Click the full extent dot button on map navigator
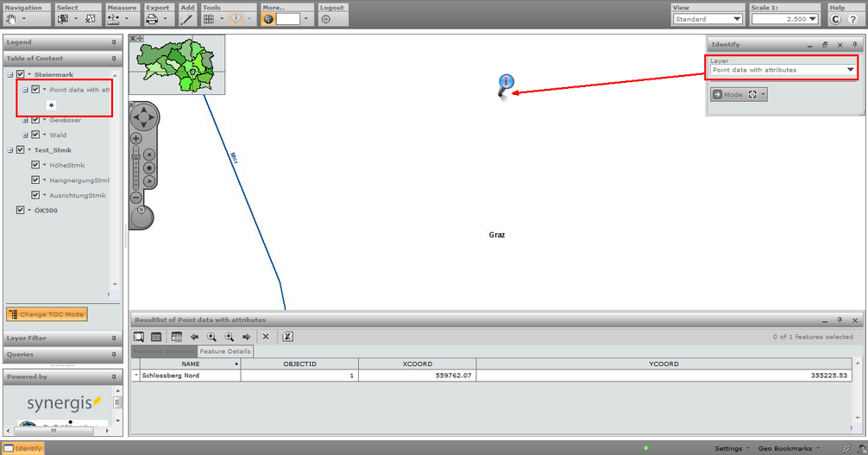 pos(149,167)
